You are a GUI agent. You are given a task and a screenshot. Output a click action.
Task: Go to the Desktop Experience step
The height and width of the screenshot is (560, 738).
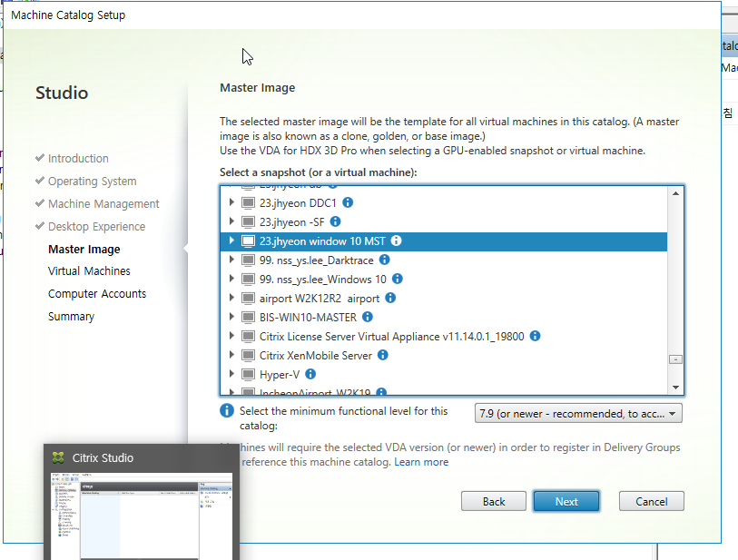pos(96,226)
